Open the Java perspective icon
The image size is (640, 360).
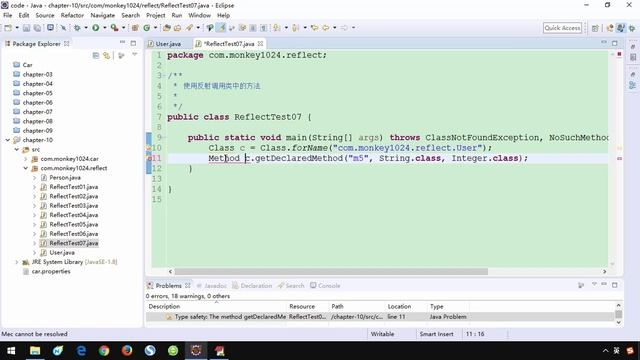[x=621, y=28]
